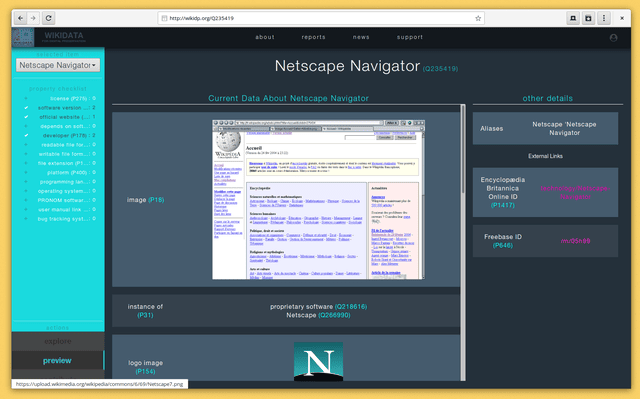Select the preview action tab

[x=58, y=361]
